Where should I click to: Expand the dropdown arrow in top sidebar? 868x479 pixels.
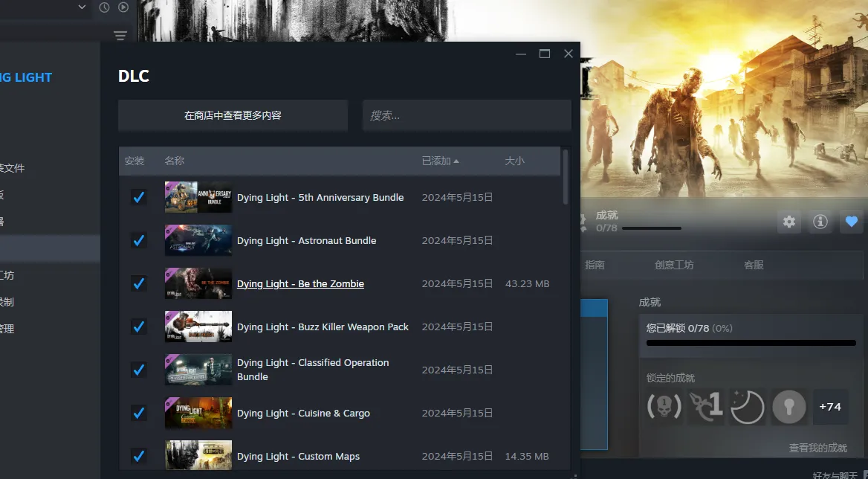82,7
